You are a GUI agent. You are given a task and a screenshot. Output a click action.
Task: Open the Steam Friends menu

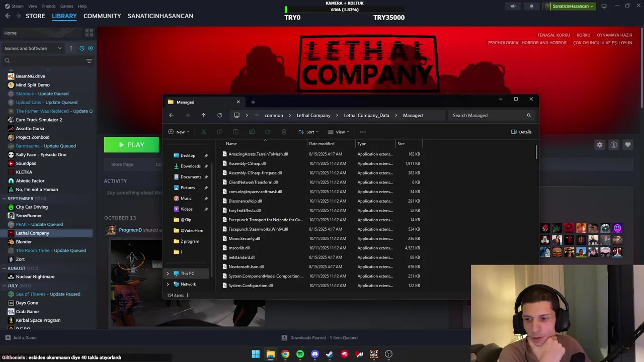click(x=49, y=6)
